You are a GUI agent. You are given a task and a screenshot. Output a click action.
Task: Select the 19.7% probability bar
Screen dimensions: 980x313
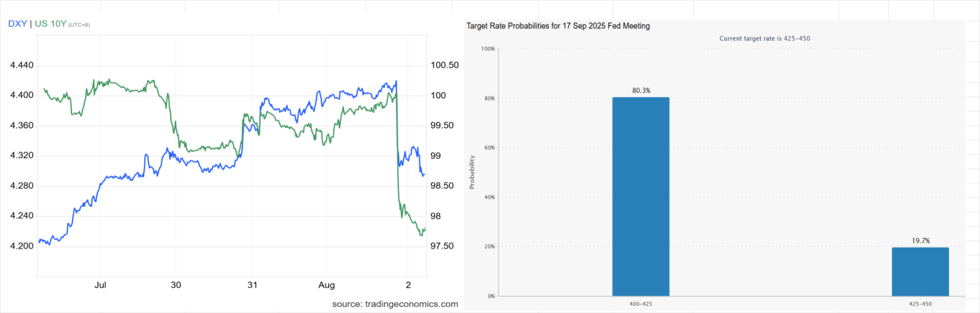coord(920,271)
